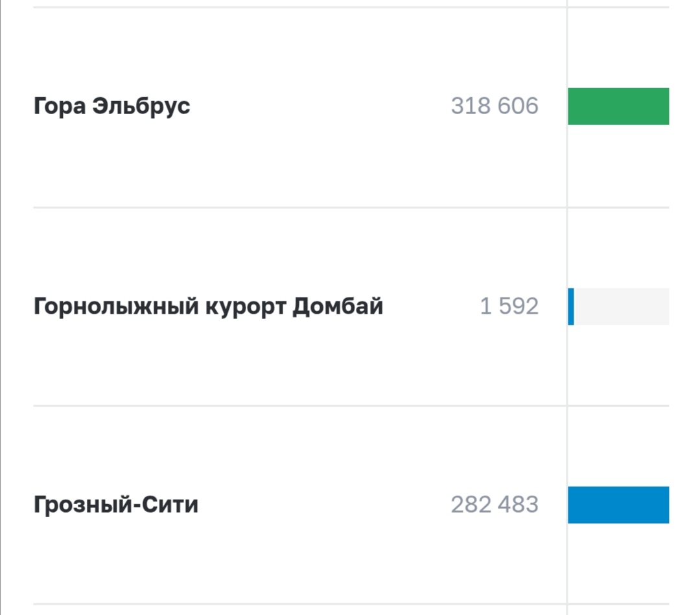The image size is (700, 615).
Task: Click the Грозный-Сити option label
Action: [116, 504]
